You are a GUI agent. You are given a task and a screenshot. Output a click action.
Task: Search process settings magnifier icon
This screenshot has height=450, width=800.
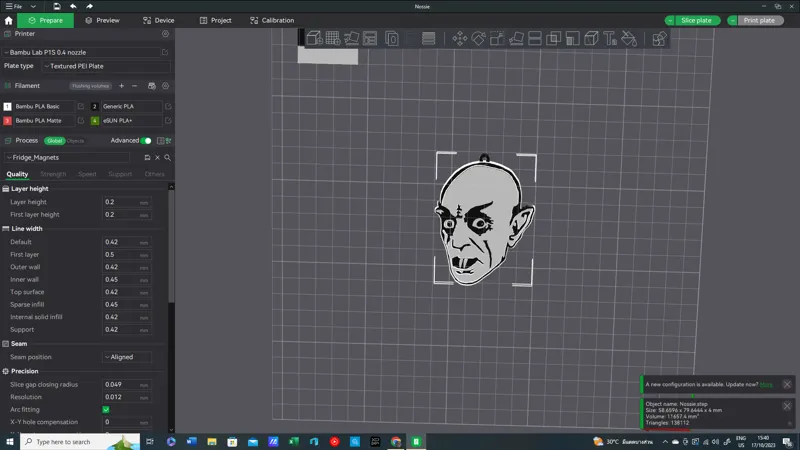167,158
